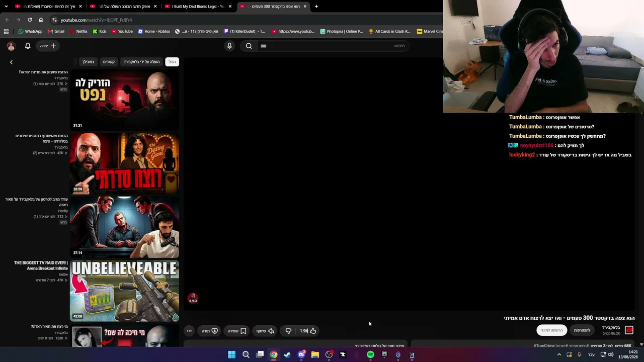
Task: Open the on-screen keyboard icon in search box
Action: 263,46
